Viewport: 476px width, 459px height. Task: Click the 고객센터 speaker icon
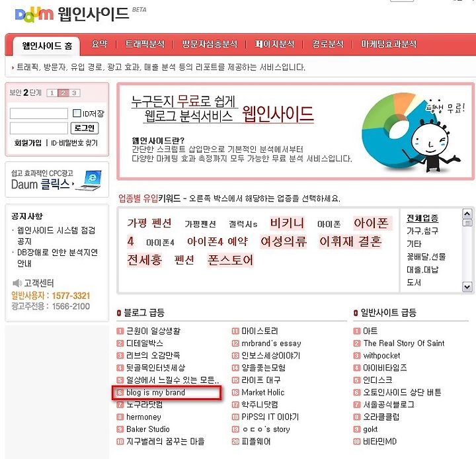pyautogui.click(x=17, y=283)
